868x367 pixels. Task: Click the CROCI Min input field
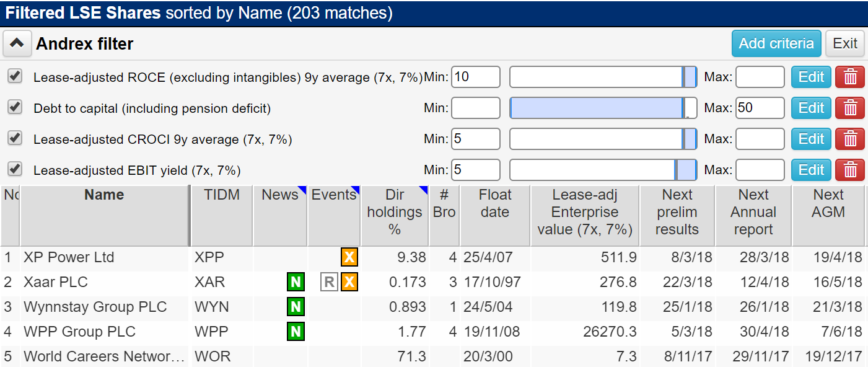[x=476, y=139]
